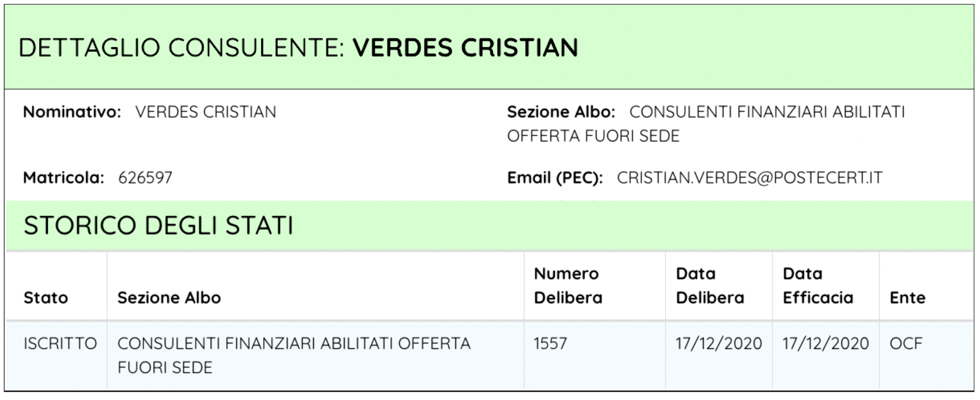Select the ISCRITTO status cell
The image size is (980, 400).
coord(60,343)
